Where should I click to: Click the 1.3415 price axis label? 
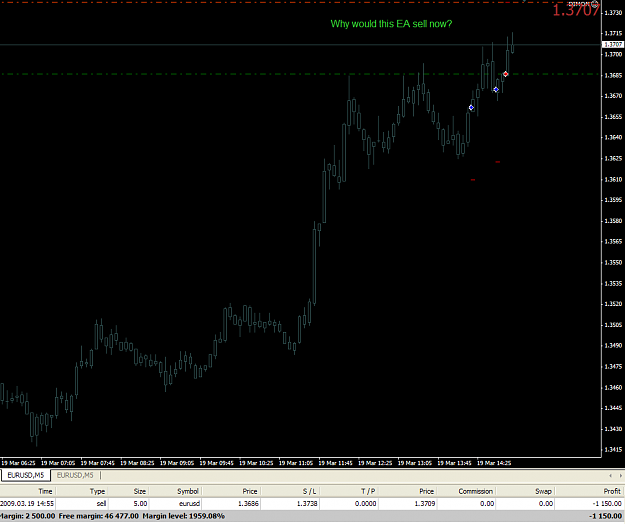coord(613,450)
